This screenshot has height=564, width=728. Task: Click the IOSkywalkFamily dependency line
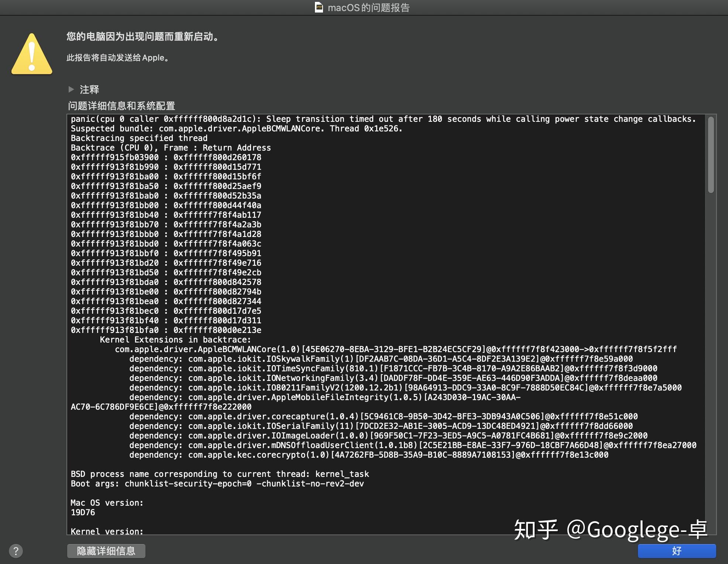(380, 358)
